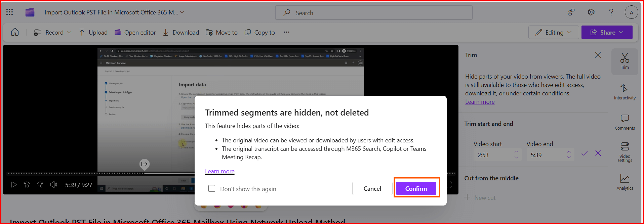Image resolution: width=644 pixels, height=224 pixels.
Task: Open the Interactivity sidebar tab
Action: click(x=625, y=92)
